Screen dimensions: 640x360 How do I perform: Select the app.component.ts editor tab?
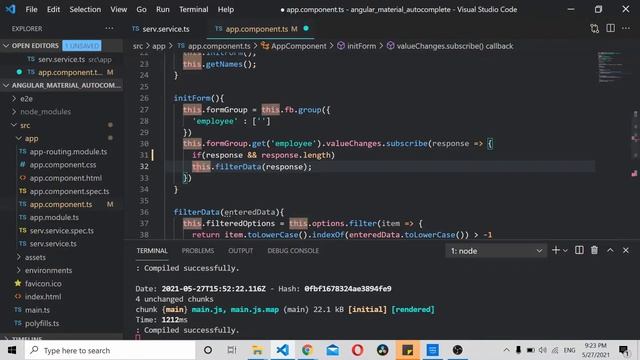click(257, 29)
